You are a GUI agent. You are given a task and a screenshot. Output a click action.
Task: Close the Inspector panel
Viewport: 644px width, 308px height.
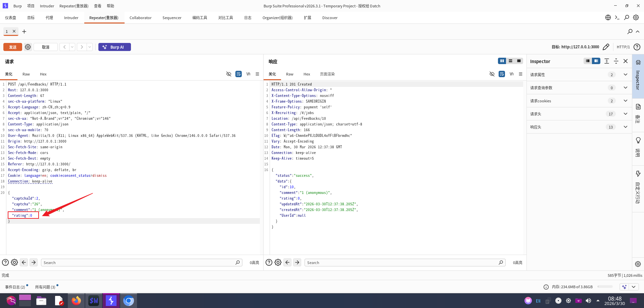click(626, 61)
